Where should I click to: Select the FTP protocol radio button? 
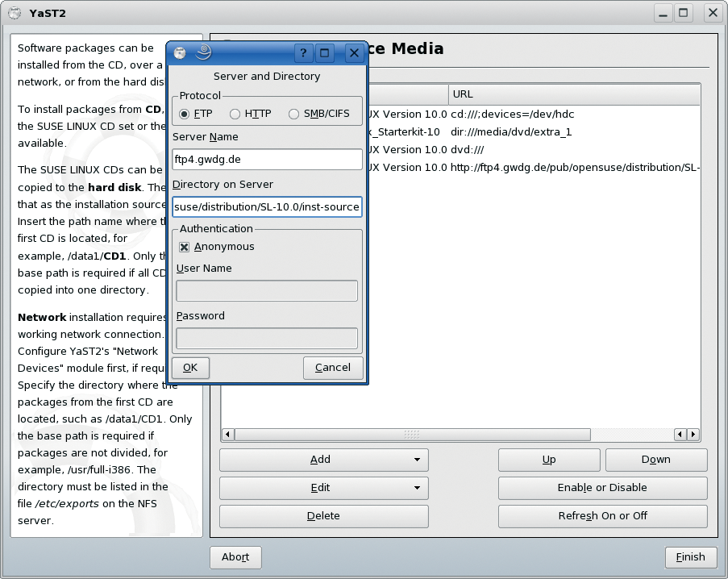pos(185,114)
